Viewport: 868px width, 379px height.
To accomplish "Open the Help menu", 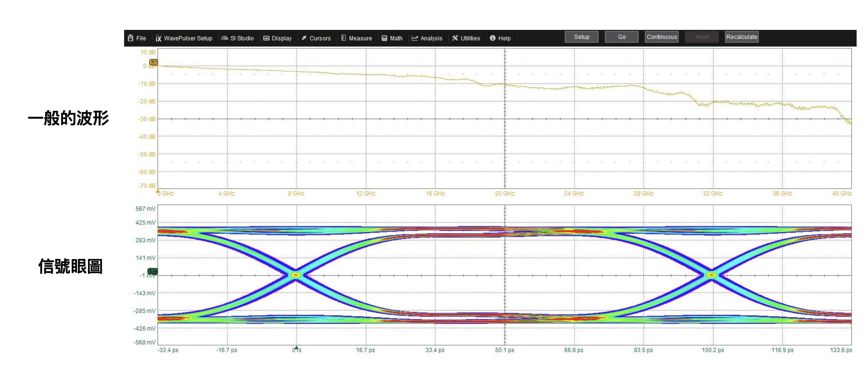I will (500, 38).
